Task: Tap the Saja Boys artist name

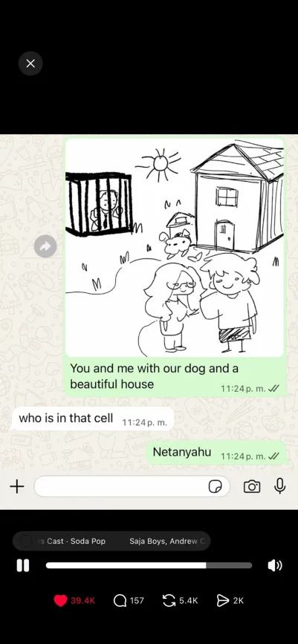Action: coord(148,542)
